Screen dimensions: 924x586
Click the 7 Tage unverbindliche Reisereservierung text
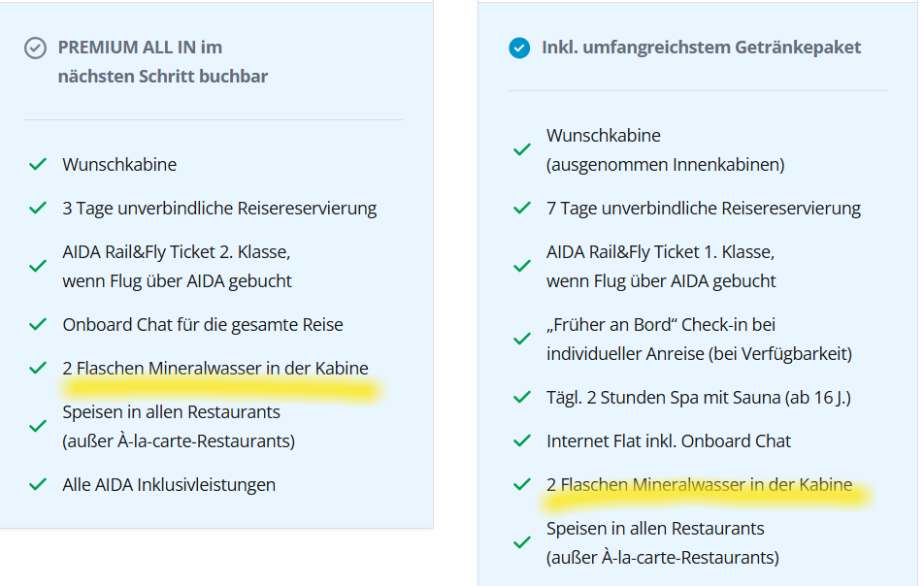[x=704, y=209]
